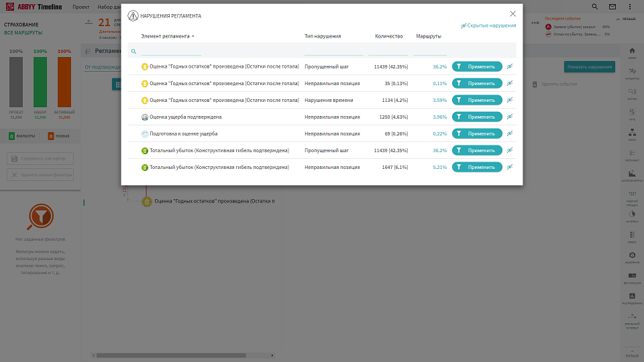Screen dimensions: 644x362
Task: Open the Обзор home view in the sidebar
Action: [632, 53]
